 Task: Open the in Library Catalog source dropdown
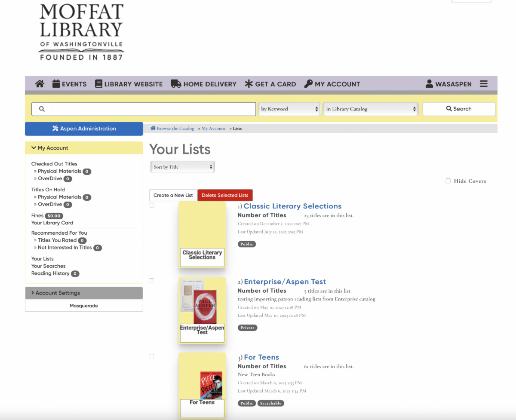(x=371, y=109)
